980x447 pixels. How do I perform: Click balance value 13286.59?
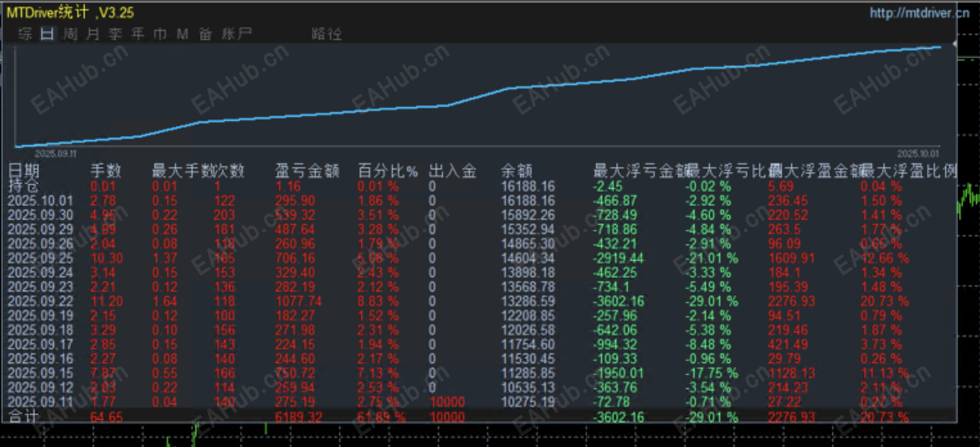coord(528,301)
